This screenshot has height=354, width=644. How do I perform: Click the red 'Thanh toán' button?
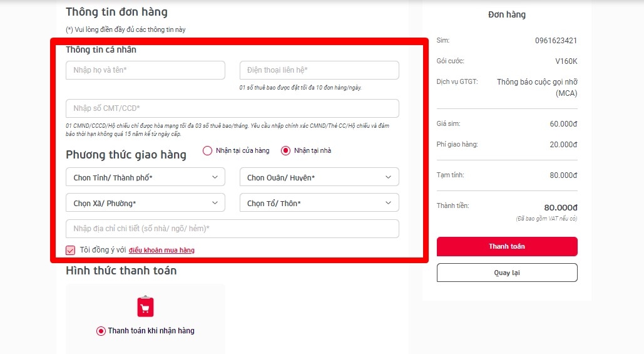[507, 246]
